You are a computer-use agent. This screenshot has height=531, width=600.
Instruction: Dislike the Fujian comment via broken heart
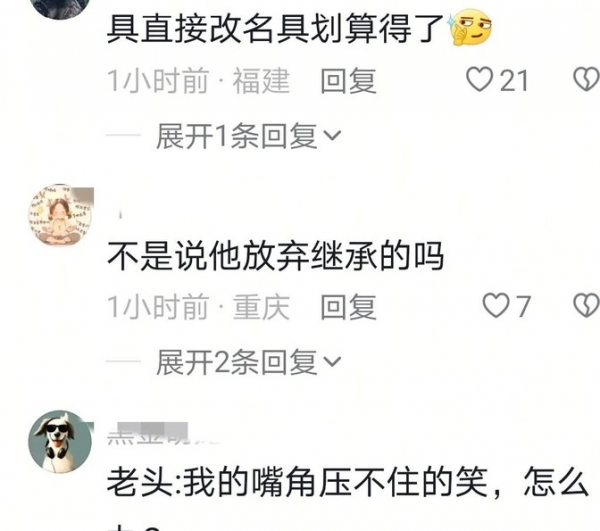pyautogui.click(x=587, y=79)
